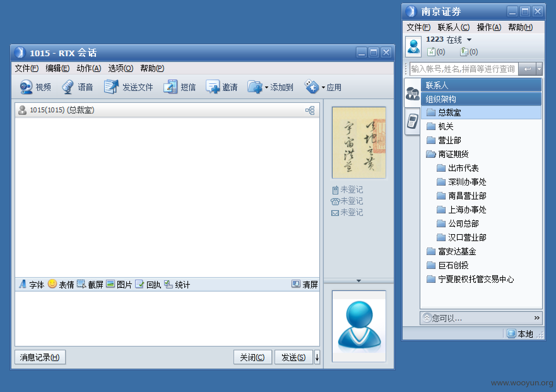Image resolution: width=556 pixels, height=392 pixels.
Task: Select the 富安达基金 folder
Action: tap(451, 251)
